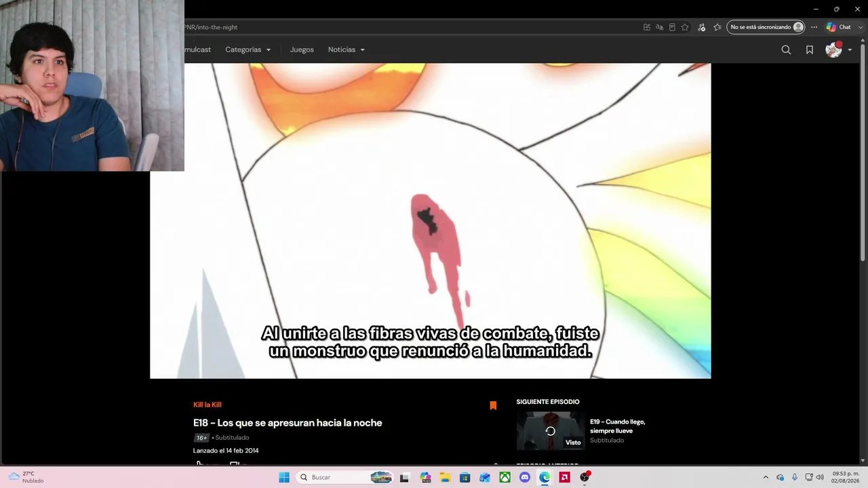Open Discord from the taskbar
This screenshot has width=868, height=488.
(x=524, y=477)
